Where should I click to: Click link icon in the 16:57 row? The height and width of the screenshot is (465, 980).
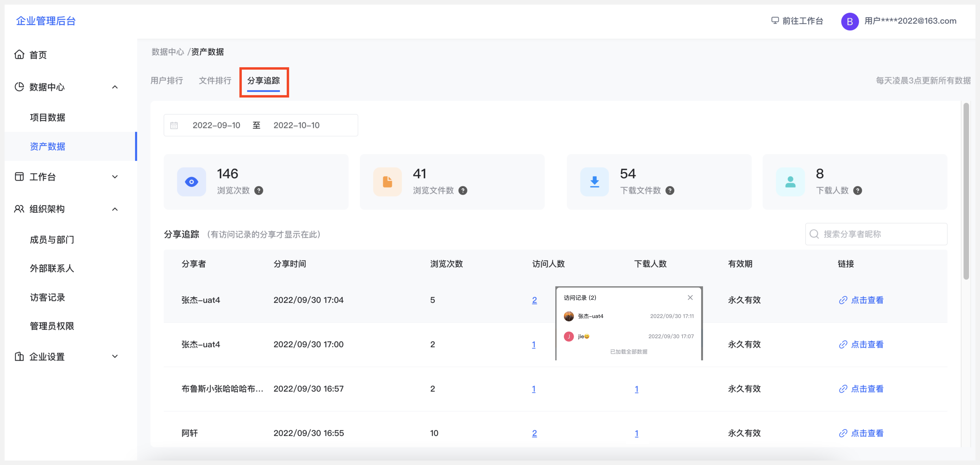(x=843, y=389)
